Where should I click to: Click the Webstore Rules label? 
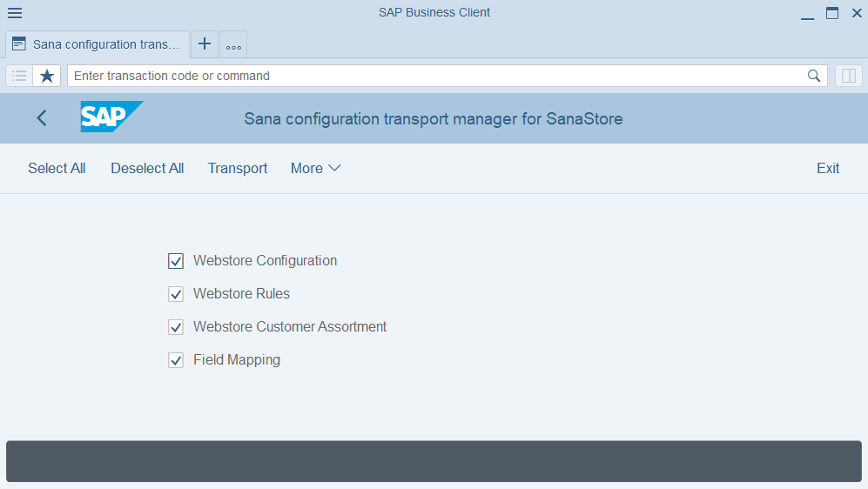click(241, 294)
